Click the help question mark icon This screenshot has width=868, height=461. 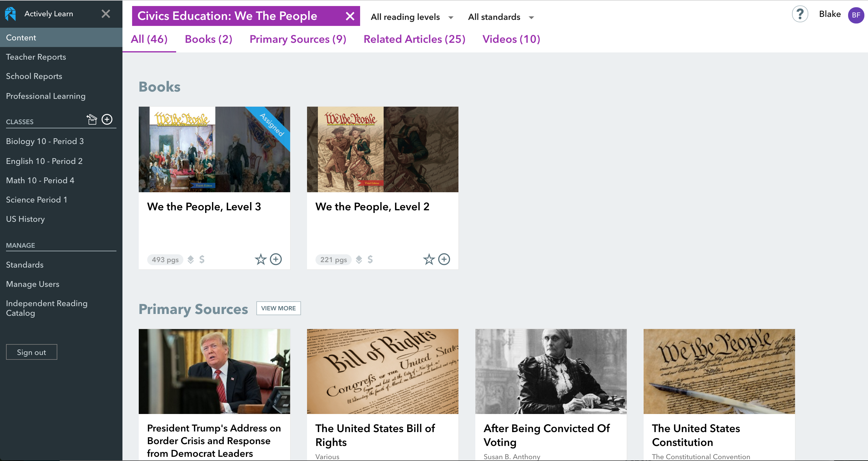pos(800,14)
